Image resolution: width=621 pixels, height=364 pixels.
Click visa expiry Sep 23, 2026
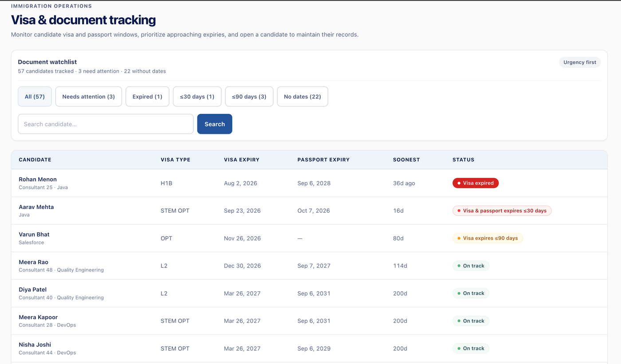tap(242, 211)
